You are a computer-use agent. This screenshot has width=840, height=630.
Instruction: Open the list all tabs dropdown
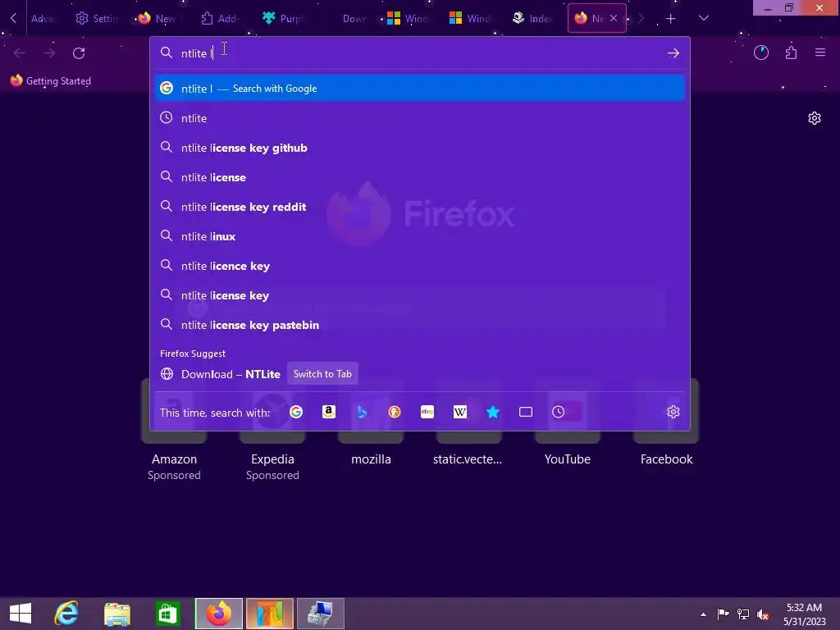click(704, 18)
